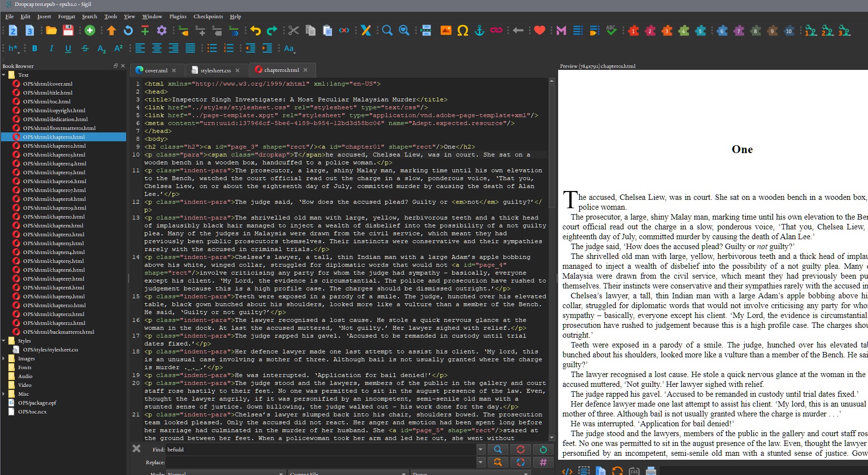Screen dimensions: 868x475
Task: Apply heading level 3 using the toolbar icon
Action: point(30,31)
